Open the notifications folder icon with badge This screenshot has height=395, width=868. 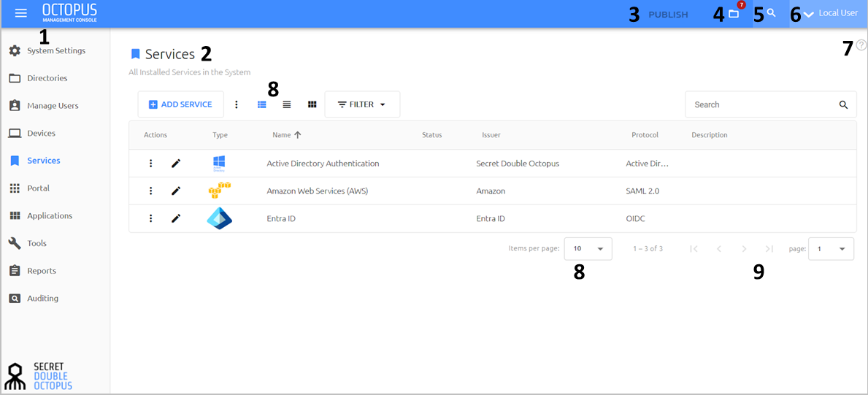(734, 13)
